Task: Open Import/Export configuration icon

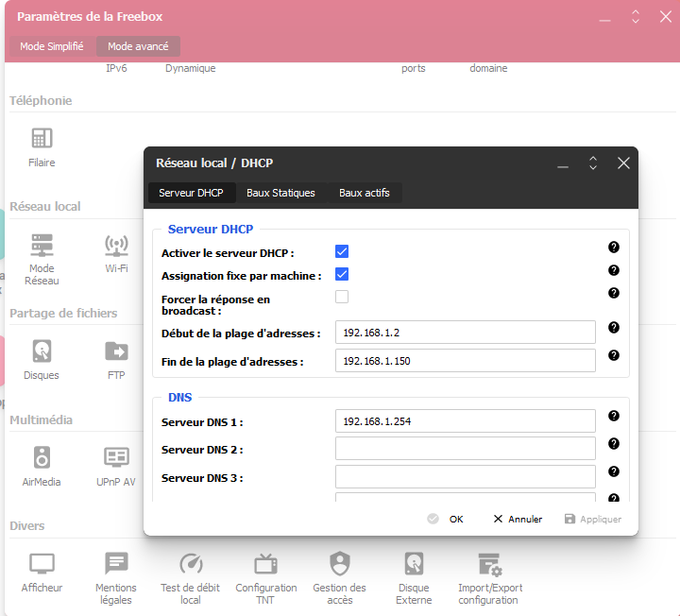Action: (x=490, y=564)
